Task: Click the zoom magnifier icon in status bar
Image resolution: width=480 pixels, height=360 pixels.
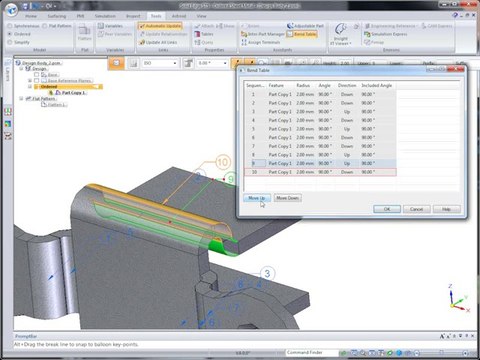Action: click(x=362, y=353)
